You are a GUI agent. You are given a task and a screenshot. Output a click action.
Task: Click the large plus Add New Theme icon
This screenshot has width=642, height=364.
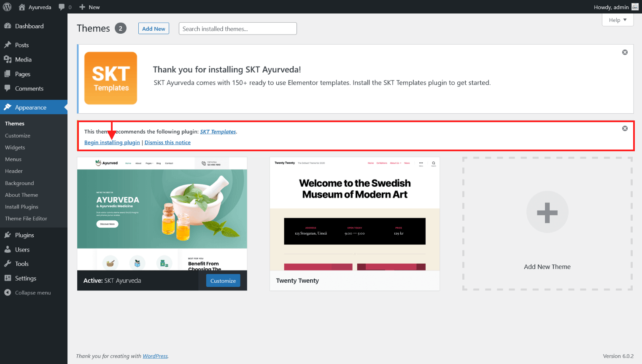tap(547, 212)
